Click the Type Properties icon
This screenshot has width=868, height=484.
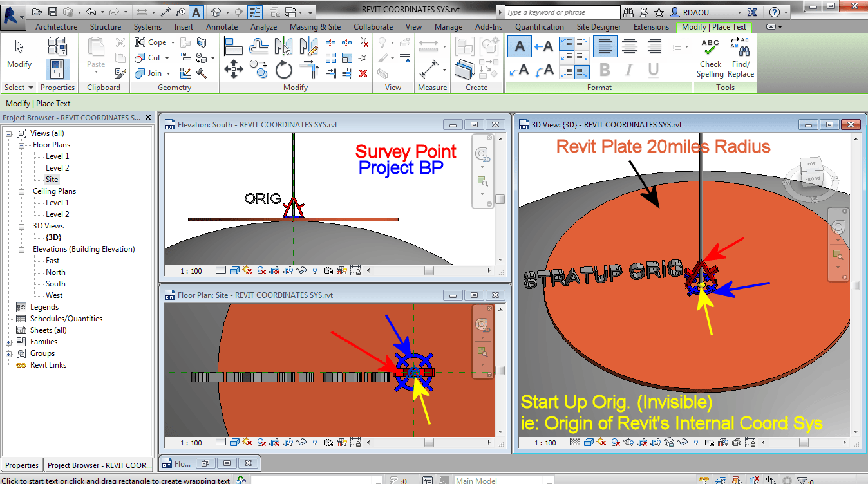tap(57, 46)
